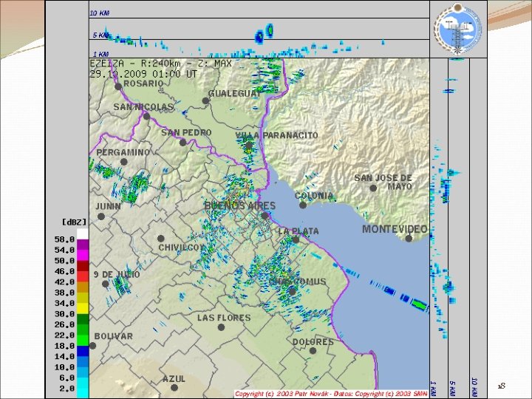532x399 pixels.
Task: Click the 10 KM label in top profile
Action: pyautogui.click(x=100, y=13)
